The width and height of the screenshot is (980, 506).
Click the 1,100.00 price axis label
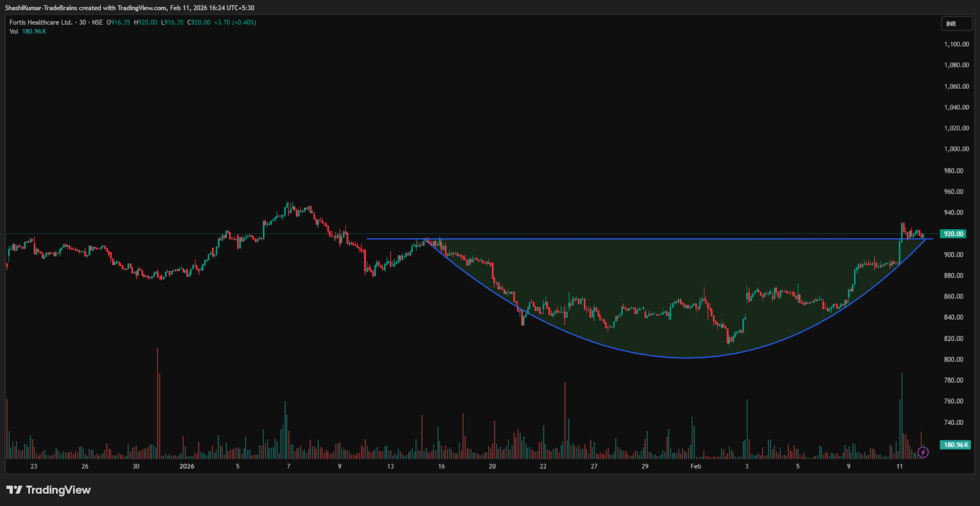956,44
